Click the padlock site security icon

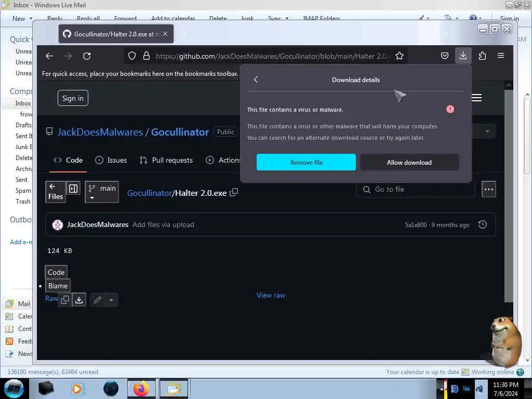point(146,56)
